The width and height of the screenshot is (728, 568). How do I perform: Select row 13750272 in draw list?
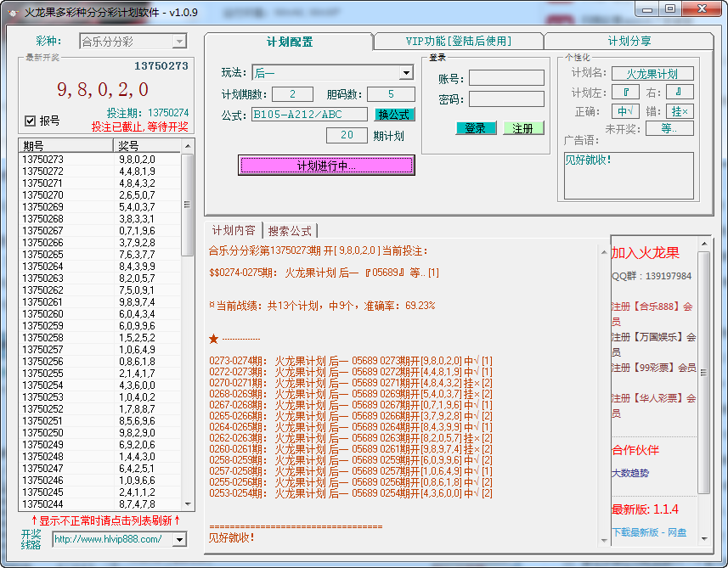point(99,172)
